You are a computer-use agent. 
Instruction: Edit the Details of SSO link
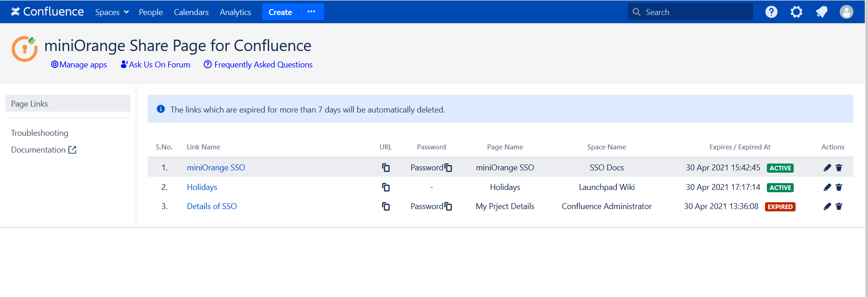[827, 206]
